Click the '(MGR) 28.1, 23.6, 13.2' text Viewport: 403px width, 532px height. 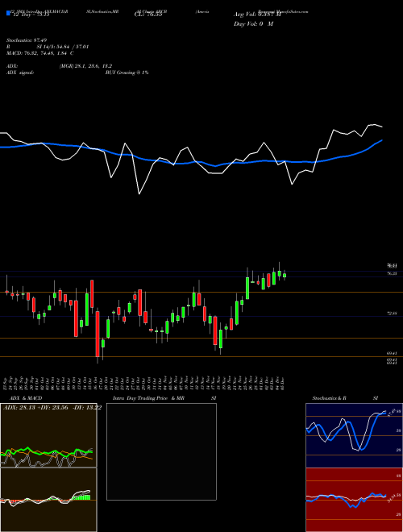pos(85,66)
